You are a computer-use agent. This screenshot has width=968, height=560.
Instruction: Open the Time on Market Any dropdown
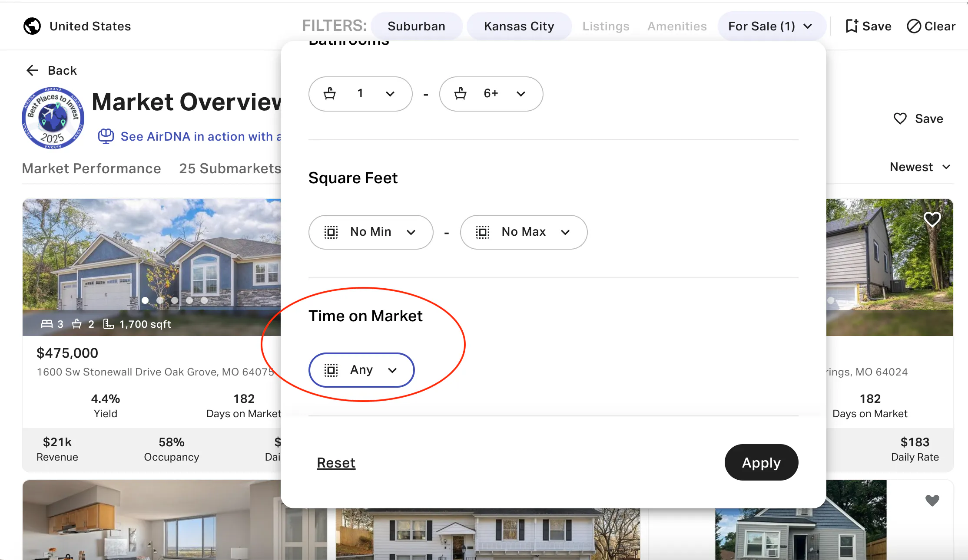click(x=361, y=370)
